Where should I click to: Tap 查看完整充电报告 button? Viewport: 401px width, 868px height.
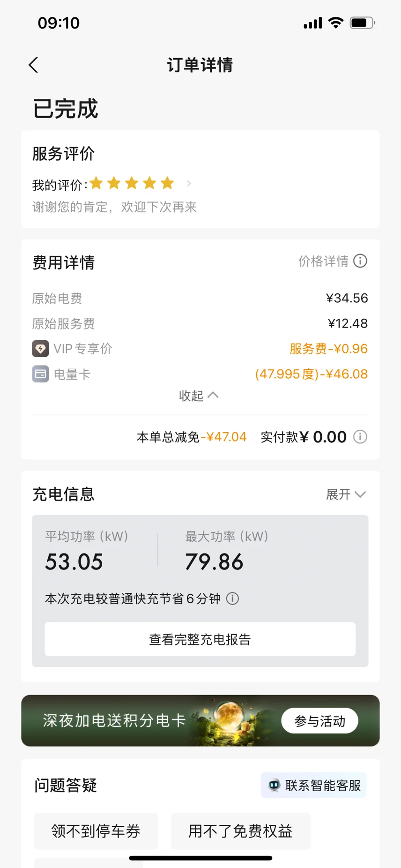(x=200, y=639)
